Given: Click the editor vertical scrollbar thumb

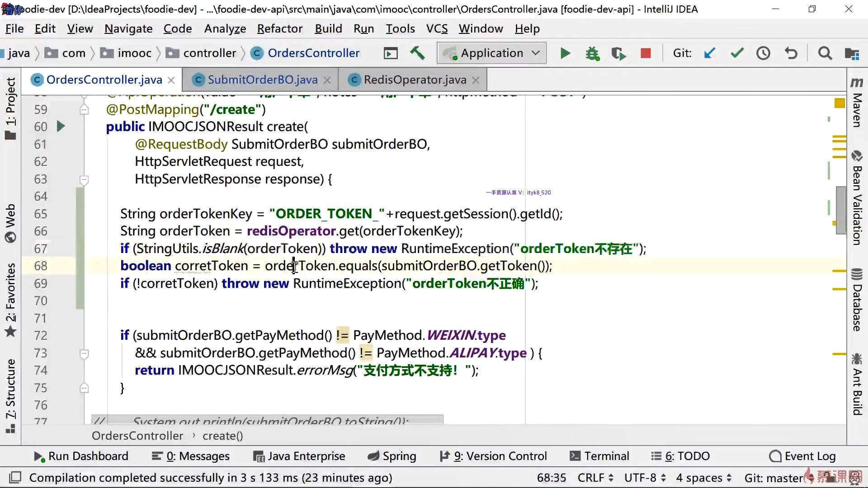Looking at the screenshot, I should point(840,210).
